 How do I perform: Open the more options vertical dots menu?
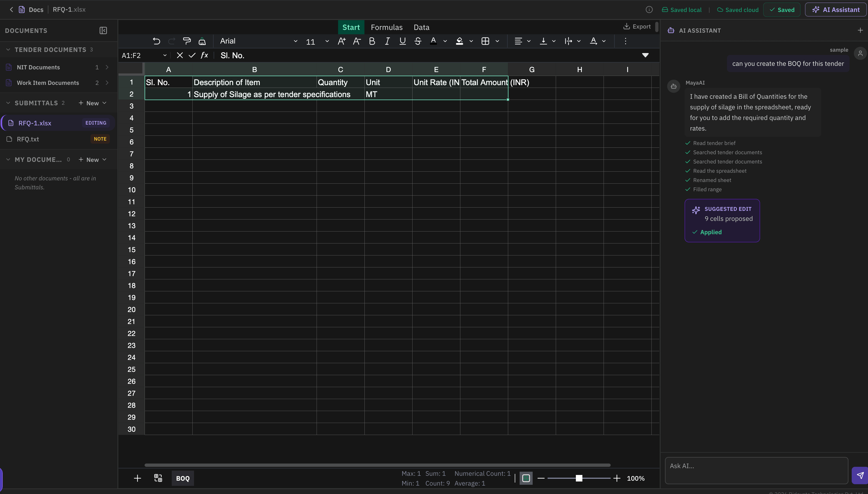point(625,41)
